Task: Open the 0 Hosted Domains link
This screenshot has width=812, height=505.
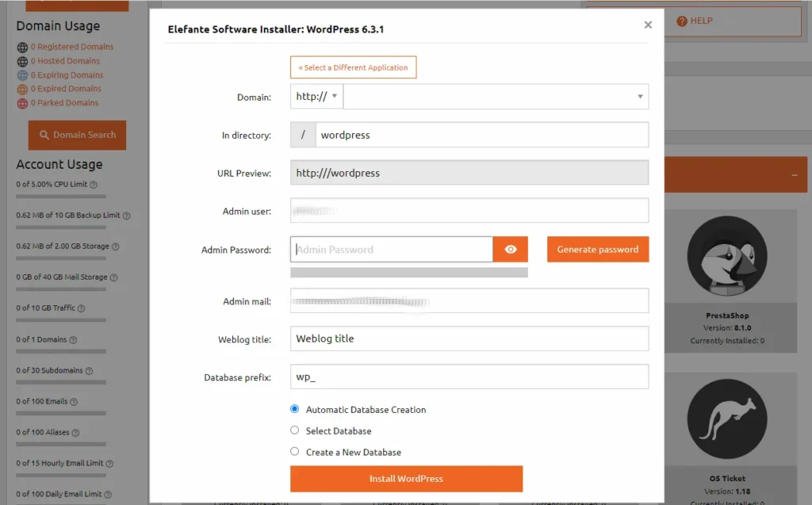Action: [65, 60]
